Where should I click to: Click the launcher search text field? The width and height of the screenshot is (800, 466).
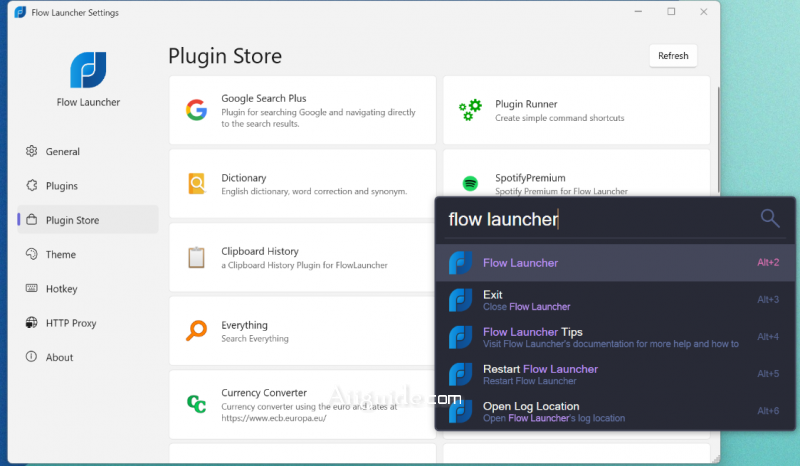tap(602, 219)
